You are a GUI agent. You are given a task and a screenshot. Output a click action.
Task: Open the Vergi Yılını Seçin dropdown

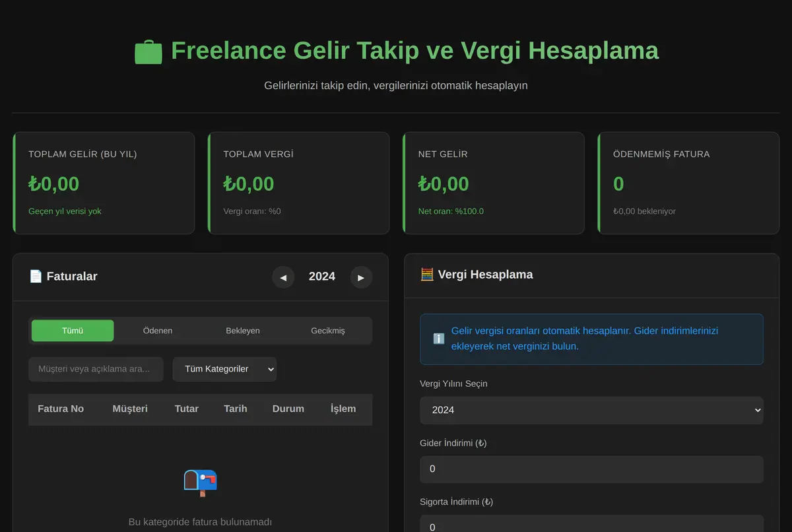coord(591,410)
